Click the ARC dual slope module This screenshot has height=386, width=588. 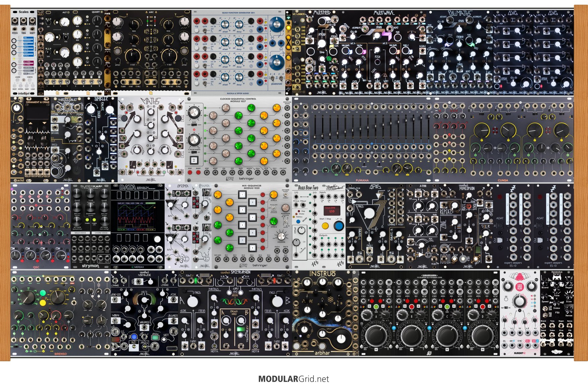pyautogui.click(x=151, y=53)
